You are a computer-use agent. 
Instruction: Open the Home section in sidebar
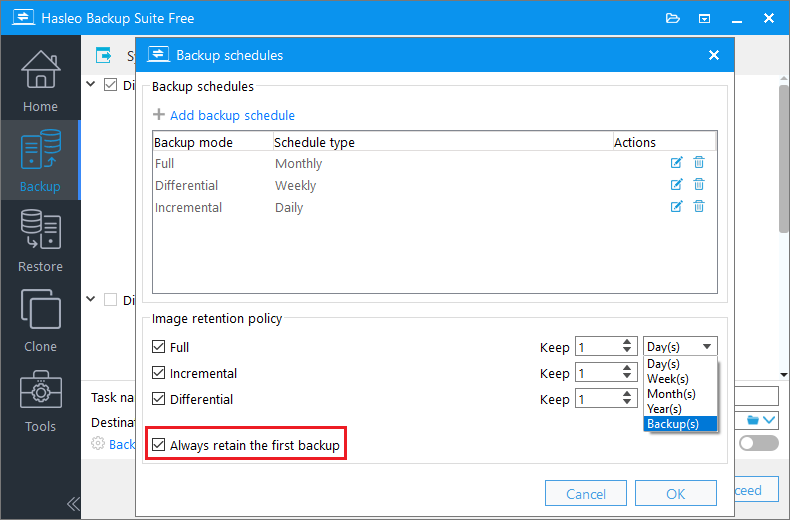click(40, 81)
